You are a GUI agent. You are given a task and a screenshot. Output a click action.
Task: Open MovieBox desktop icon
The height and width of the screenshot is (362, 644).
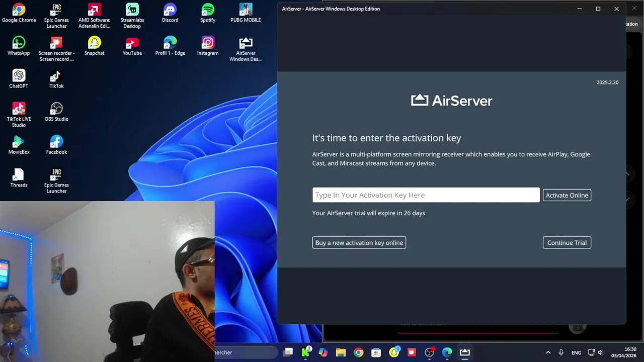pos(19,145)
